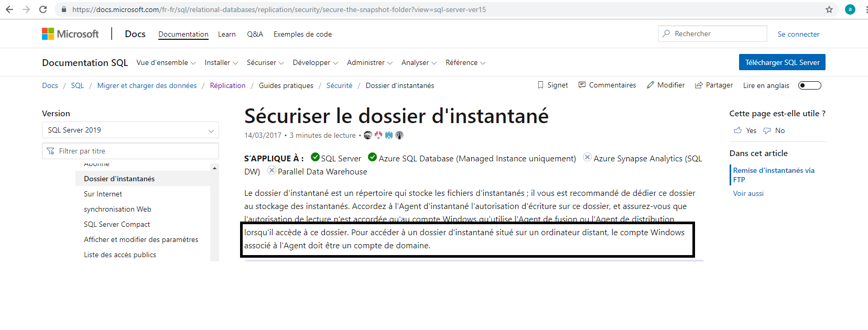Bookmark page with the star icon

click(829, 9)
